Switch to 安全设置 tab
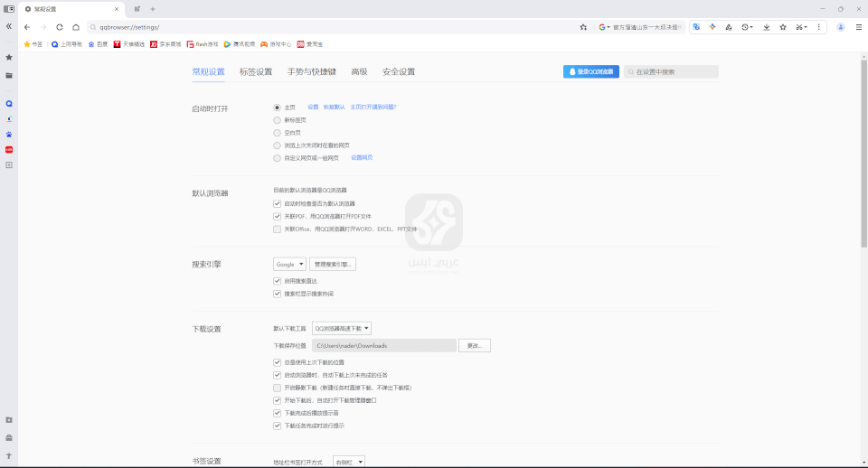The height and width of the screenshot is (468, 868). [x=399, y=72]
